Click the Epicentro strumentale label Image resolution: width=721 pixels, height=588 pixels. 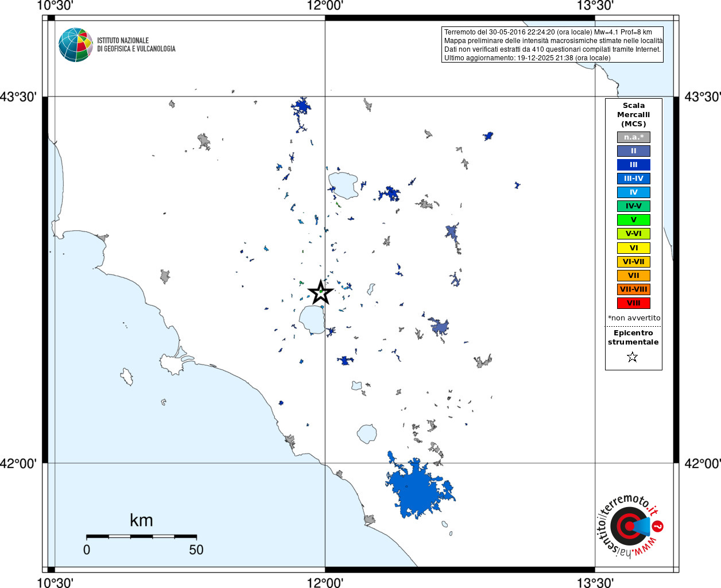(x=633, y=338)
